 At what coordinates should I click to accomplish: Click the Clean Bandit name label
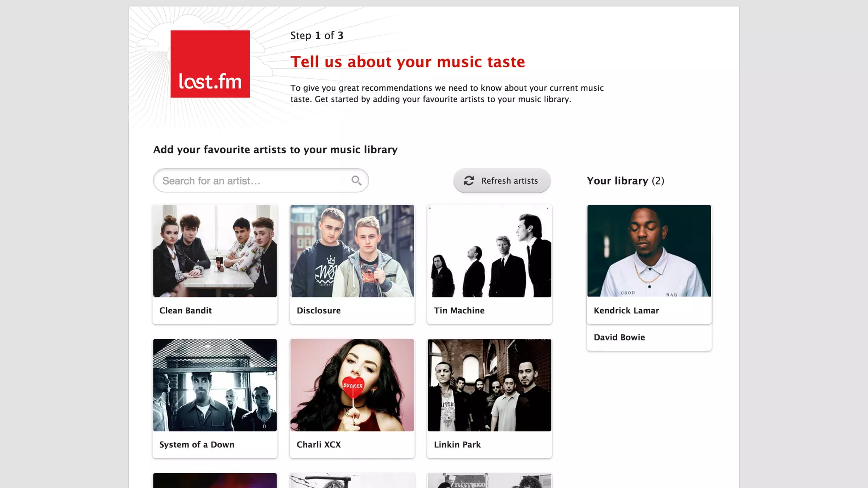tap(185, 311)
